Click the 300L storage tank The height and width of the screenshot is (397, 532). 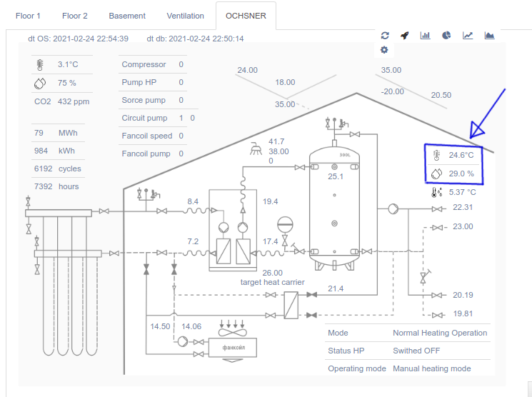(334, 208)
